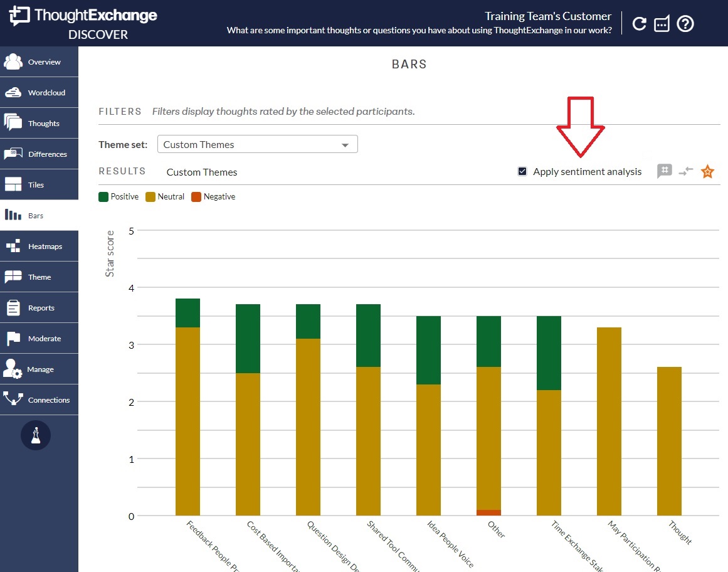Click the Theme sidebar icon
Screen dimensions: 728x572
point(13,277)
